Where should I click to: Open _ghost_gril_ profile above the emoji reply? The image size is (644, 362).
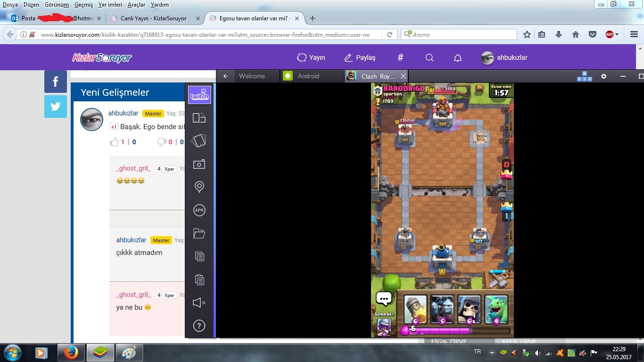pos(134,168)
